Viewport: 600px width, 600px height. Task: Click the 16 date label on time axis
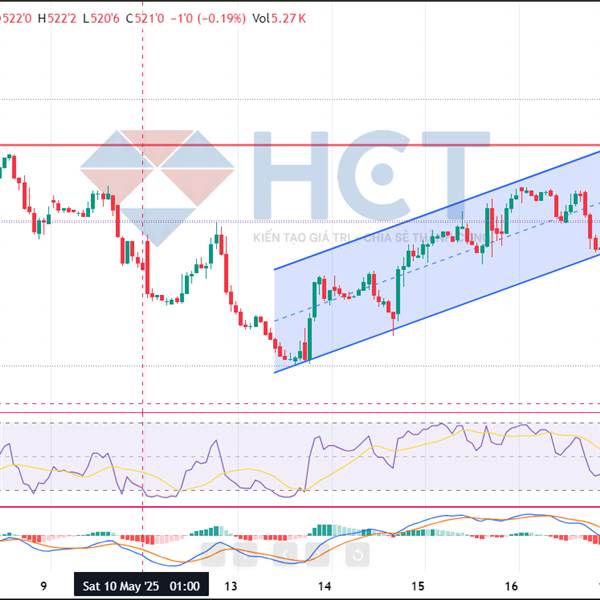[x=511, y=586]
